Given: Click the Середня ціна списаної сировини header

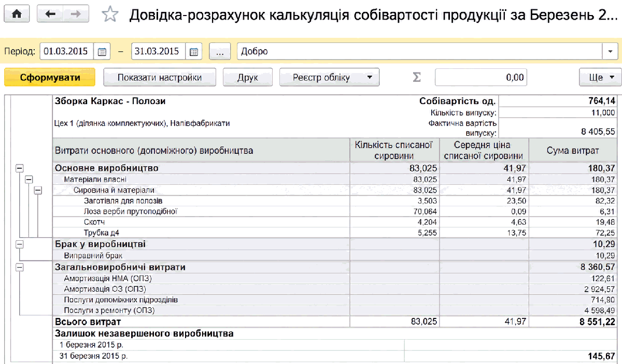Looking at the screenshot, I should 484,151.
